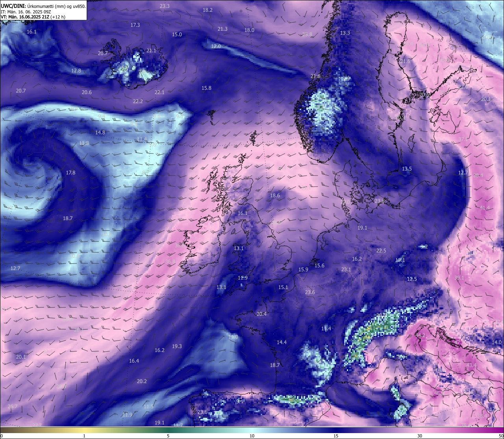
Task: Click the 13.3 value over northern Norway
Action: pos(345,33)
